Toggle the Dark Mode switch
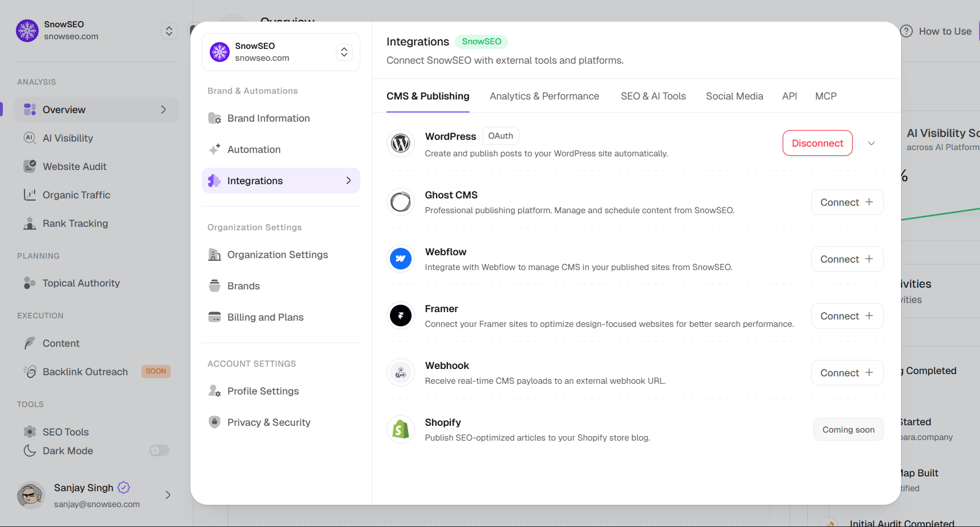The height and width of the screenshot is (527, 980). click(x=159, y=451)
